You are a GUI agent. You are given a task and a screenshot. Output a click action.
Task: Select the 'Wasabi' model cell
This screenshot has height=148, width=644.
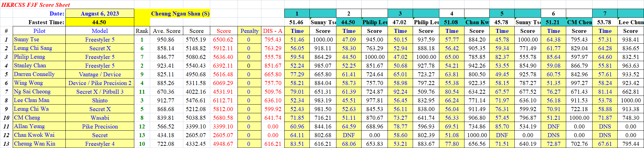(x=100, y=118)
